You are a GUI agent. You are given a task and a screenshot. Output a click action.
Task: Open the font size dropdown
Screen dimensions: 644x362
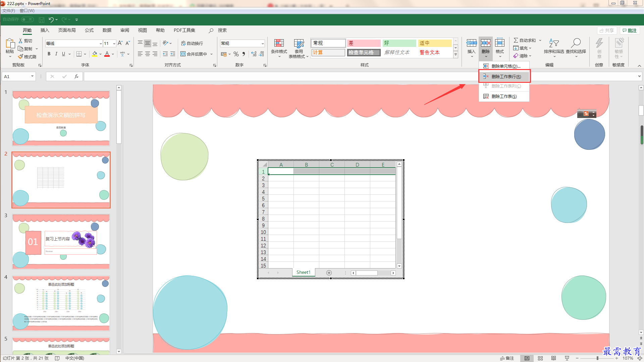pyautogui.click(x=114, y=44)
